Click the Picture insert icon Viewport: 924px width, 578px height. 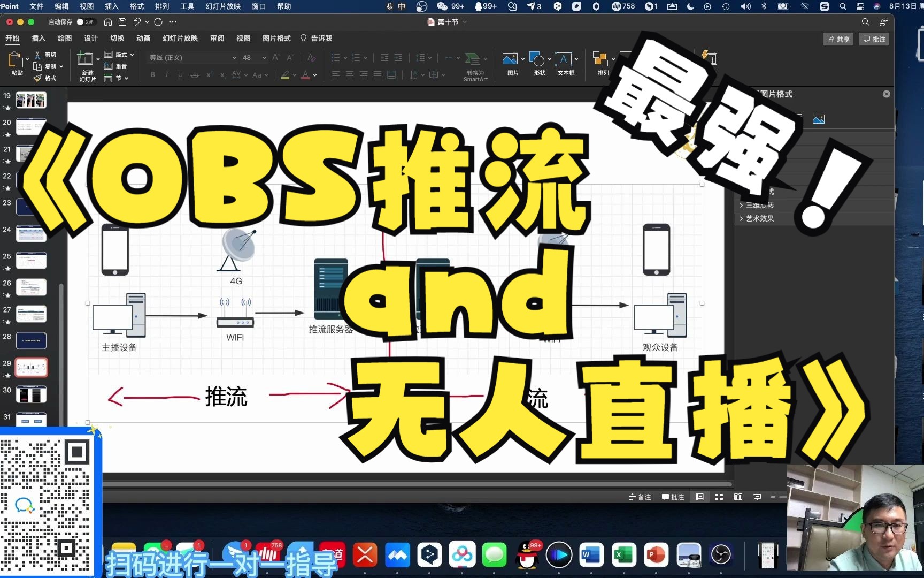tap(510, 59)
